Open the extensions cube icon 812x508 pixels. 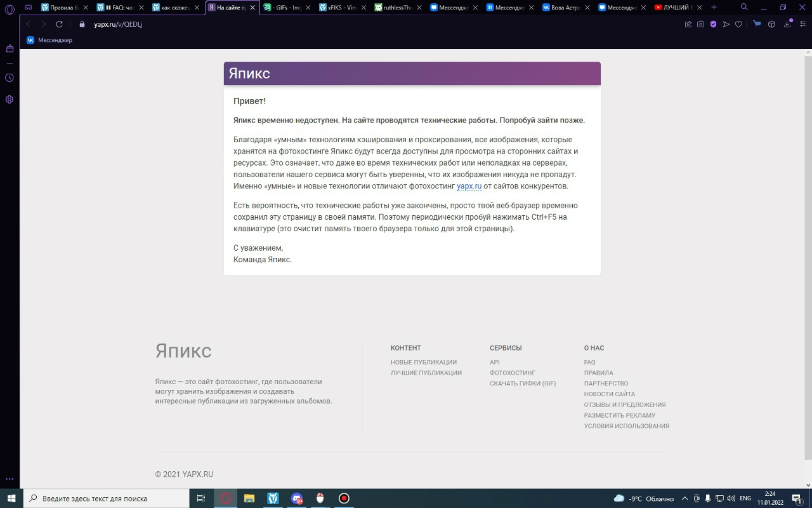(771, 24)
